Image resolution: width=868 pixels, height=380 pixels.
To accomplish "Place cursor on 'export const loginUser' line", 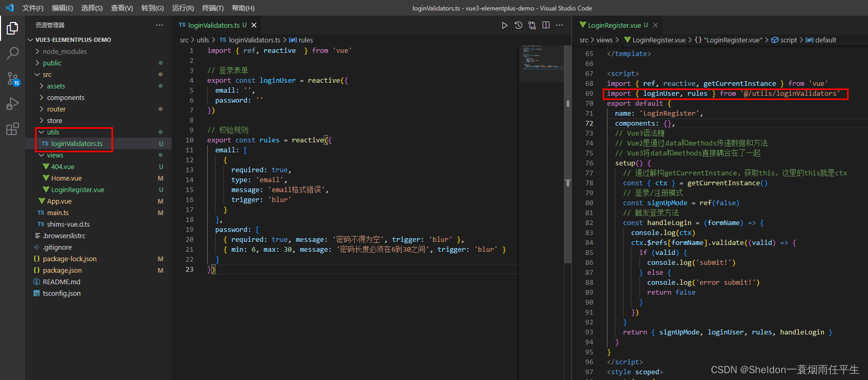I will [277, 80].
